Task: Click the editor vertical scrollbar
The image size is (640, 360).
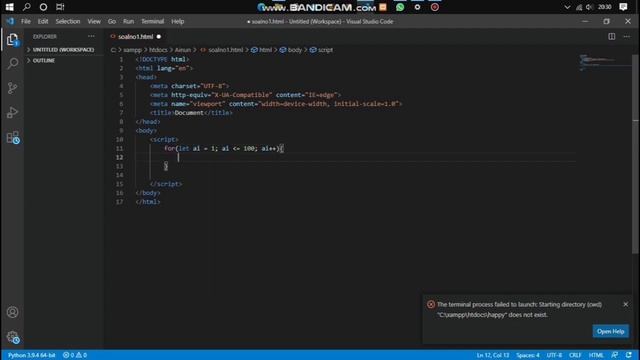Action: [636, 154]
